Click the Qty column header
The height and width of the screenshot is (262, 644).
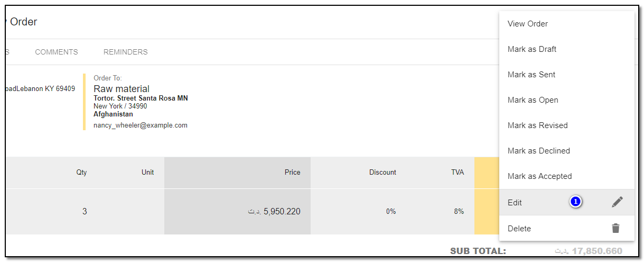81,172
